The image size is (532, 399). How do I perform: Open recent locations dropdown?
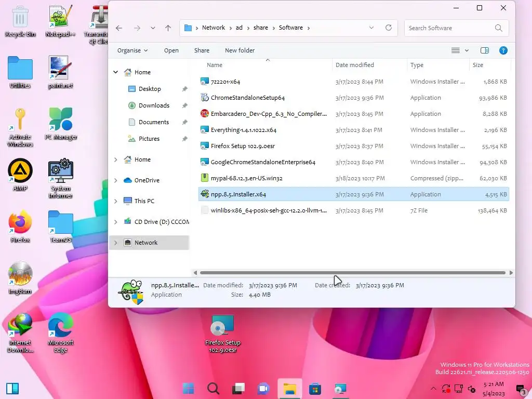[x=153, y=28]
